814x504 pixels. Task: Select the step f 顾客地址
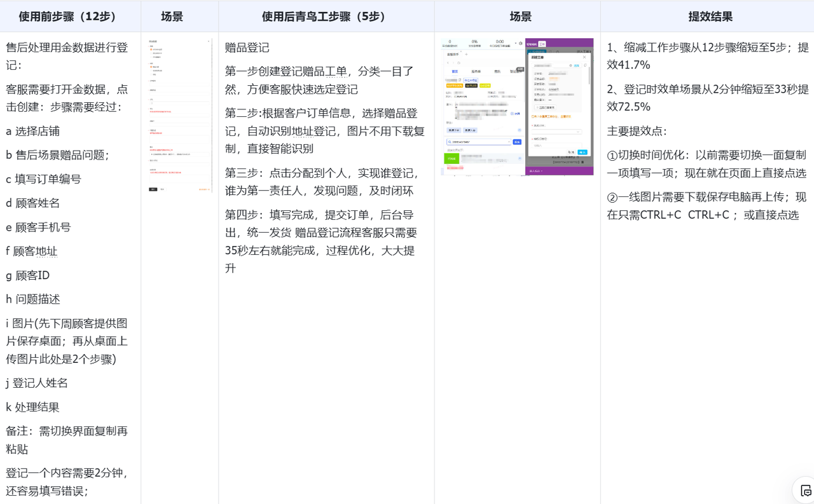pos(32,252)
